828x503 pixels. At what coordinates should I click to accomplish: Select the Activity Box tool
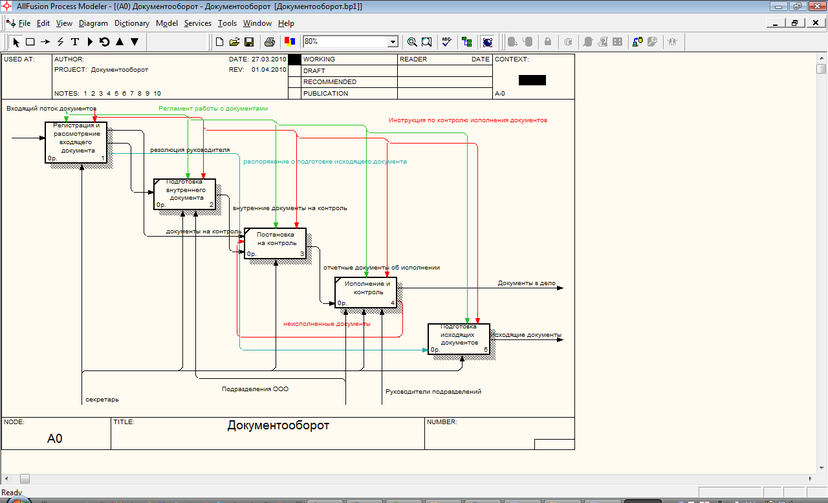click(x=30, y=42)
